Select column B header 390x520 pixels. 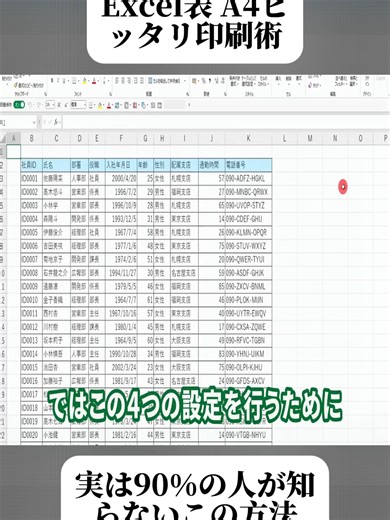point(31,138)
